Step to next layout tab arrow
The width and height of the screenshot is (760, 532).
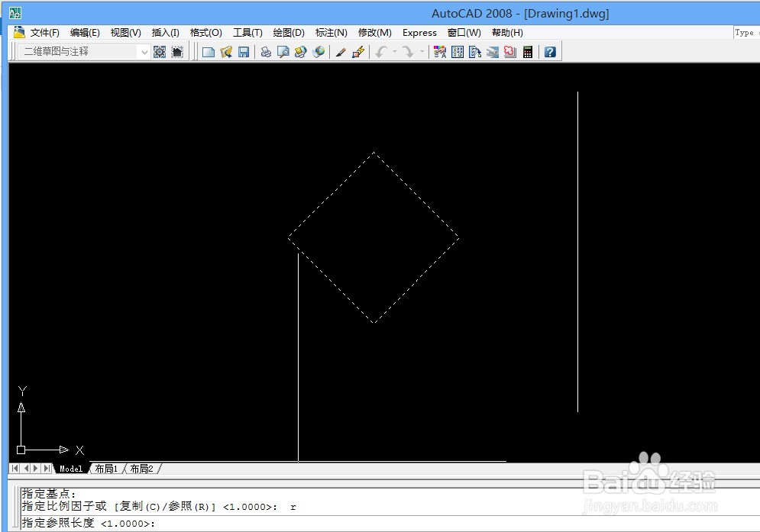(35, 468)
